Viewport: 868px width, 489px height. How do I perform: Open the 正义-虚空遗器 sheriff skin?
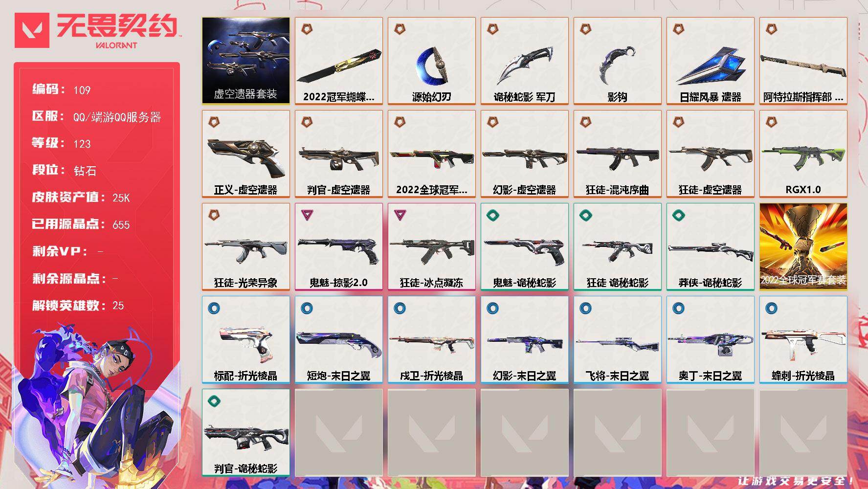click(x=246, y=154)
